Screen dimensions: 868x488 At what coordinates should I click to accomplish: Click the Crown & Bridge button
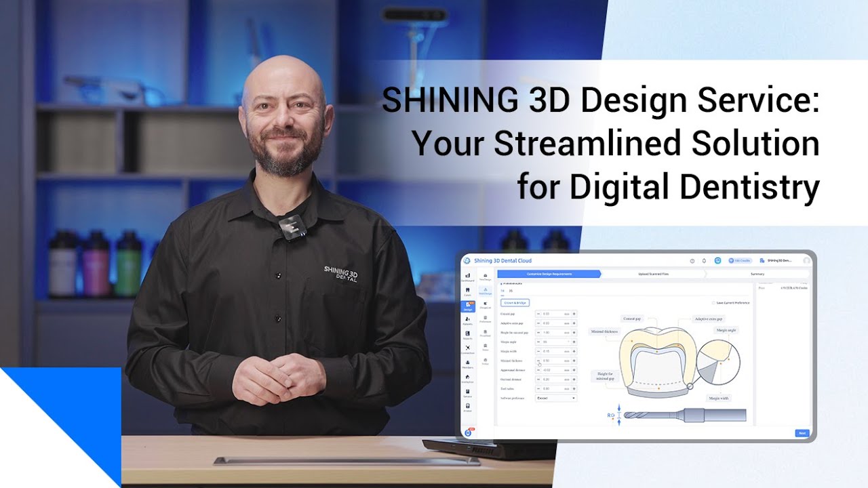[515, 303]
